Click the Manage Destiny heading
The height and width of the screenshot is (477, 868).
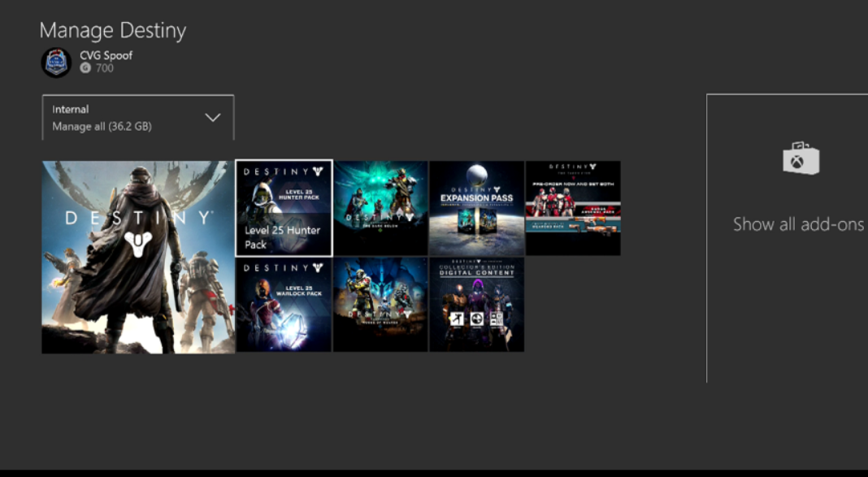(113, 31)
